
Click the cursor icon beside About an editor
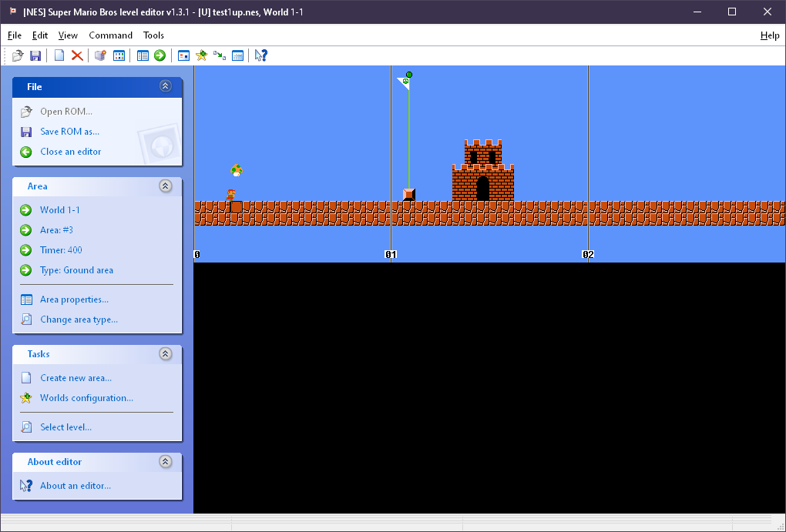(26, 486)
